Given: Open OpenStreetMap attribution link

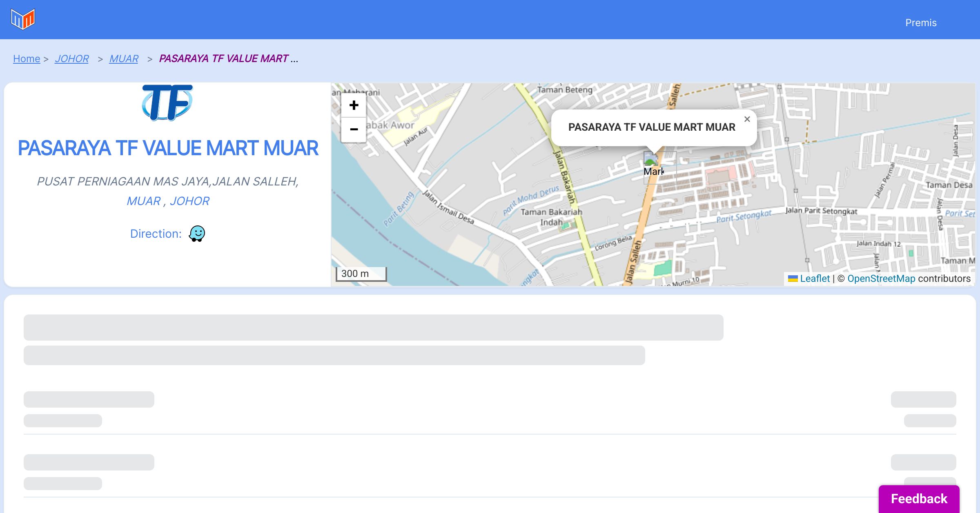Looking at the screenshot, I should 881,279.
